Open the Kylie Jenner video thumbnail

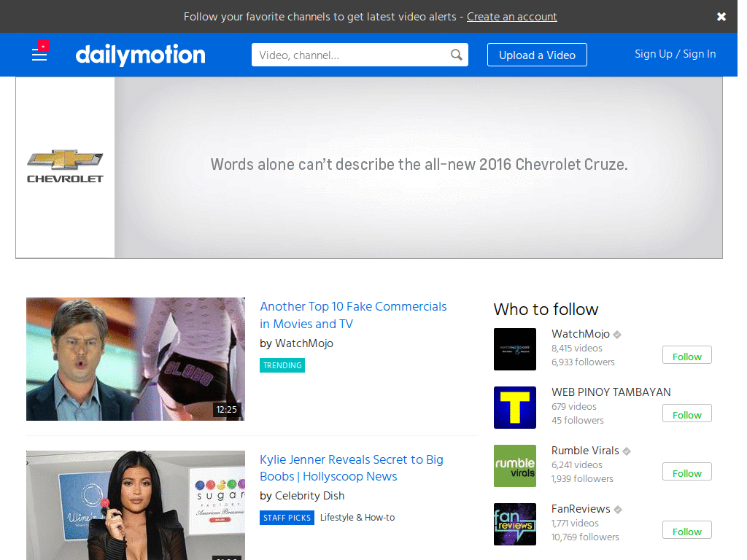(x=135, y=505)
